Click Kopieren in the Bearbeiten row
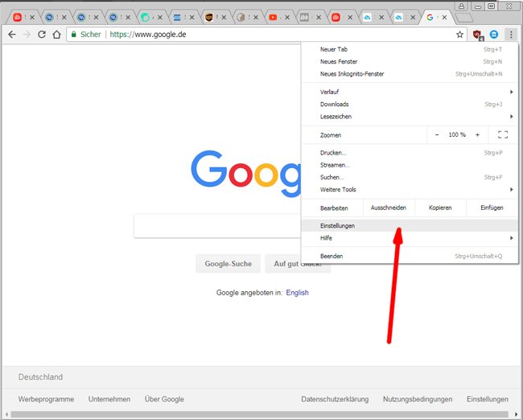Viewport: 523px width, 420px height. click(x=440, y=208)
